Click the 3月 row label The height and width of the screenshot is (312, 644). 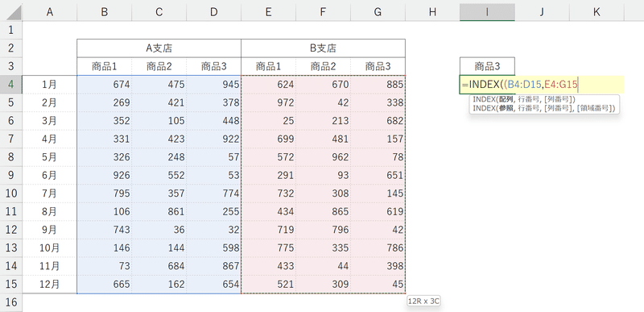[50, 121]
